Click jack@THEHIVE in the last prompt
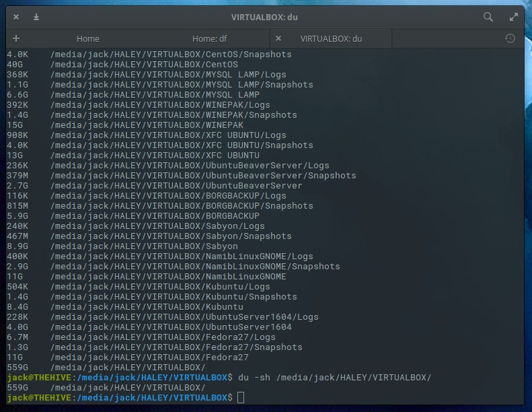Viewport: 532px width, 412px height. point(39,398)
